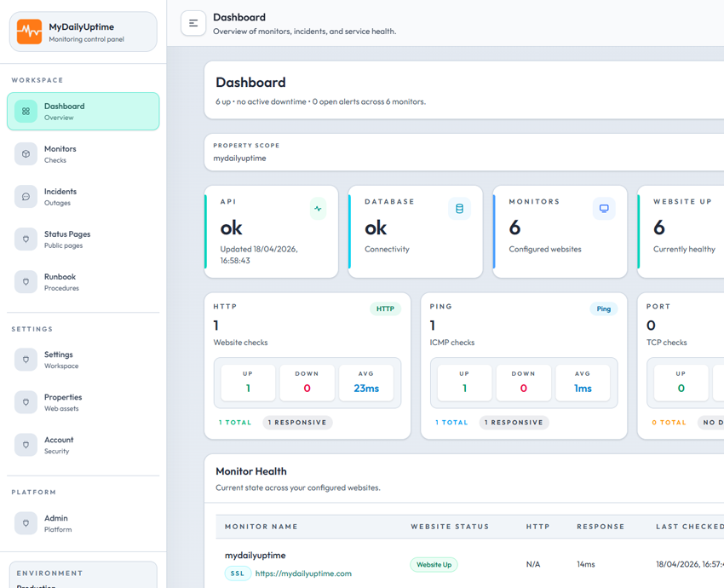This screenshot has height=588, width=724.
Task: Open the Incidents Outages menu item
Action: click(x=83, y=197)
